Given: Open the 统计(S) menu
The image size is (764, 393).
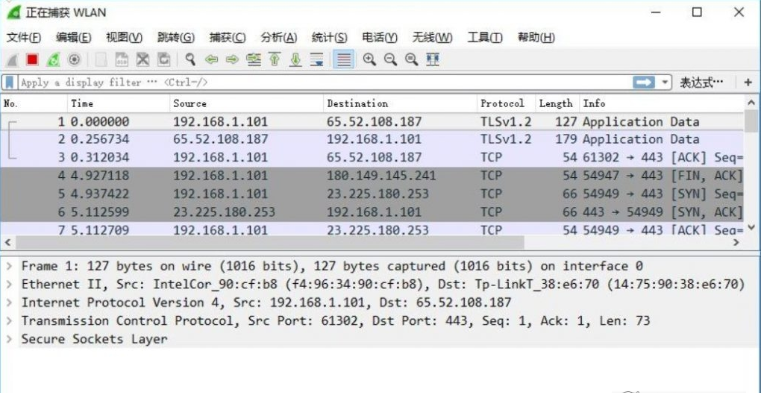Looking at the screenshot, I should 329,37.
